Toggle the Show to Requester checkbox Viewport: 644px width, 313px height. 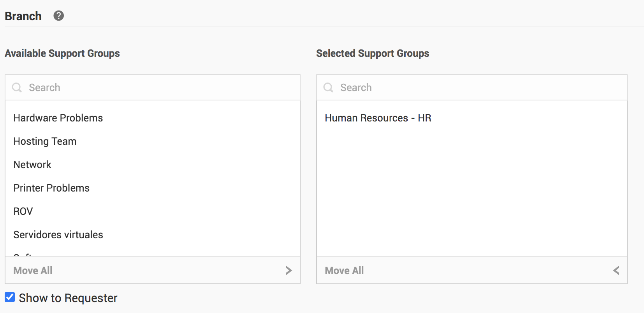coord(10,297)
